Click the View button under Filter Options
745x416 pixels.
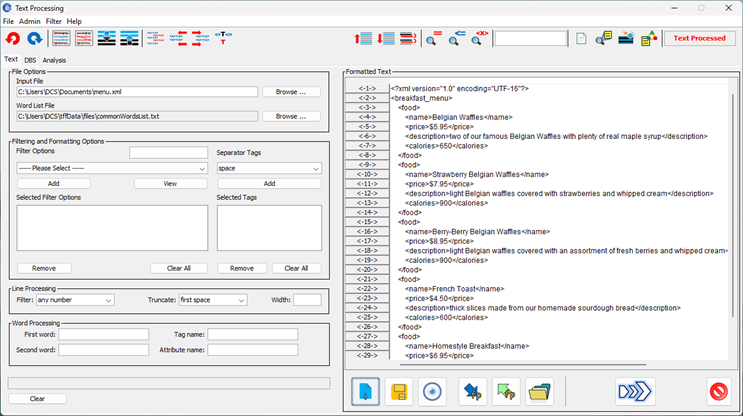170,183
